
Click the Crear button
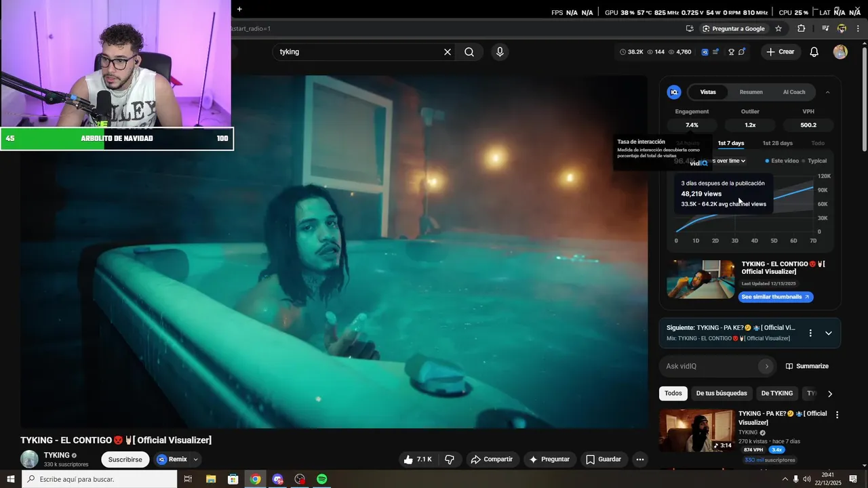coord(780,52)
